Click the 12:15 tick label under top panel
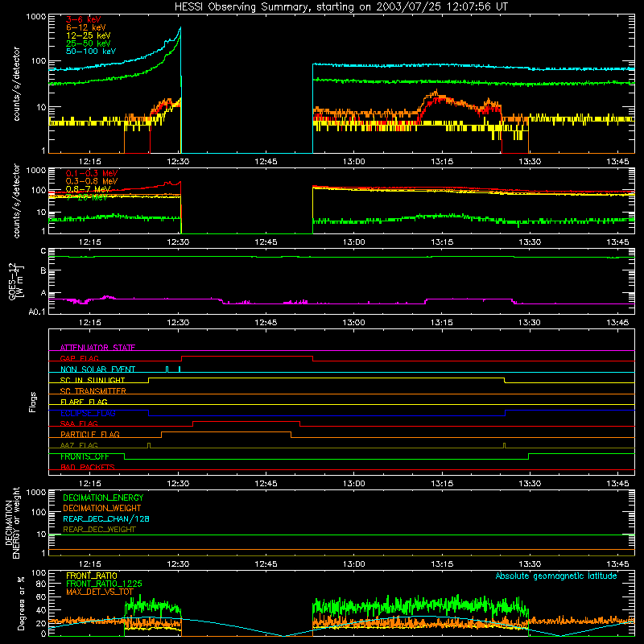The height and width of the screenshot is (644, 644). [x=90, y=162]
